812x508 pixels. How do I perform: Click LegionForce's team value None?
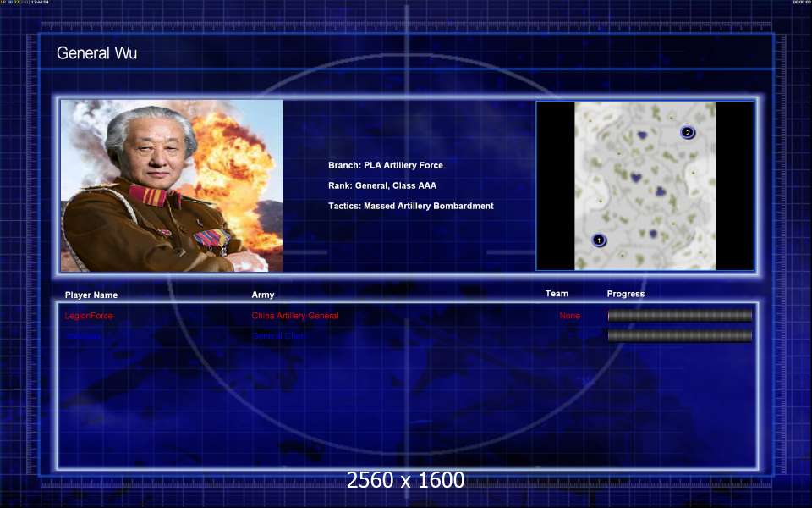pyautogui.click(x=569, y=316)
